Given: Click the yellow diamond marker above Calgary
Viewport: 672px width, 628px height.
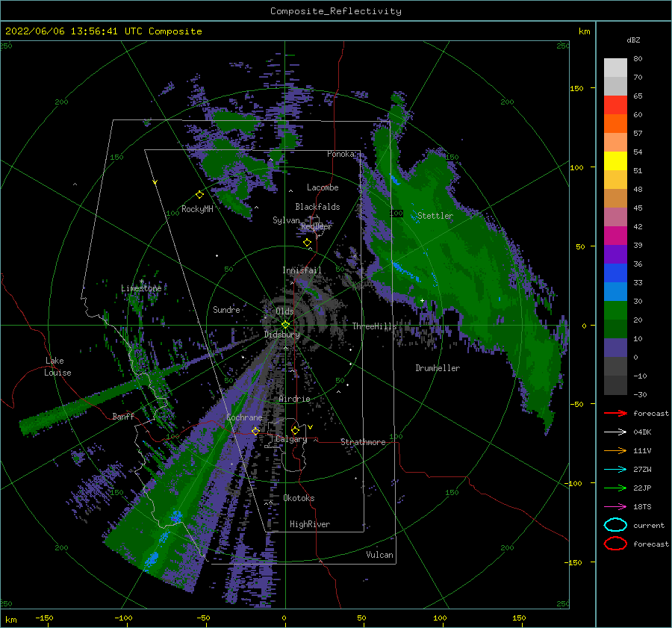Looking at the screenshot, I should tap(295, 430).
